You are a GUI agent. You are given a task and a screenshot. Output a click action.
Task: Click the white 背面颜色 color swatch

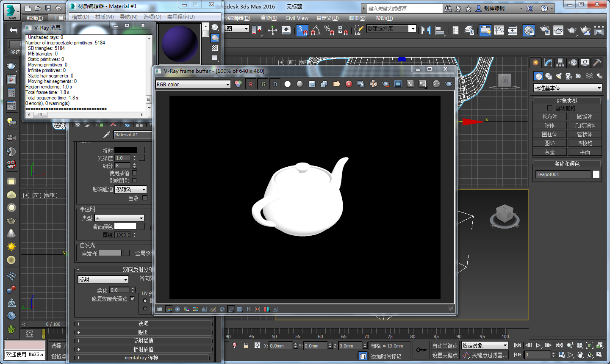tap(125, 226)
